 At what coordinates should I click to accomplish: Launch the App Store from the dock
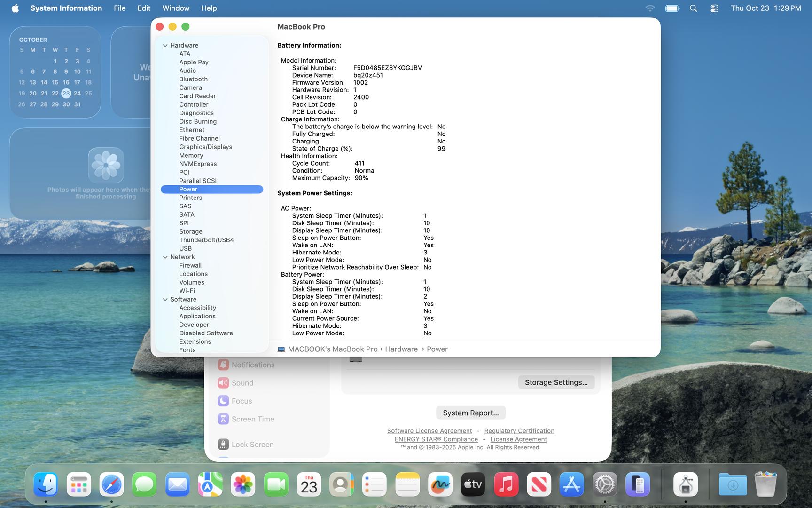tap(571, 484)
